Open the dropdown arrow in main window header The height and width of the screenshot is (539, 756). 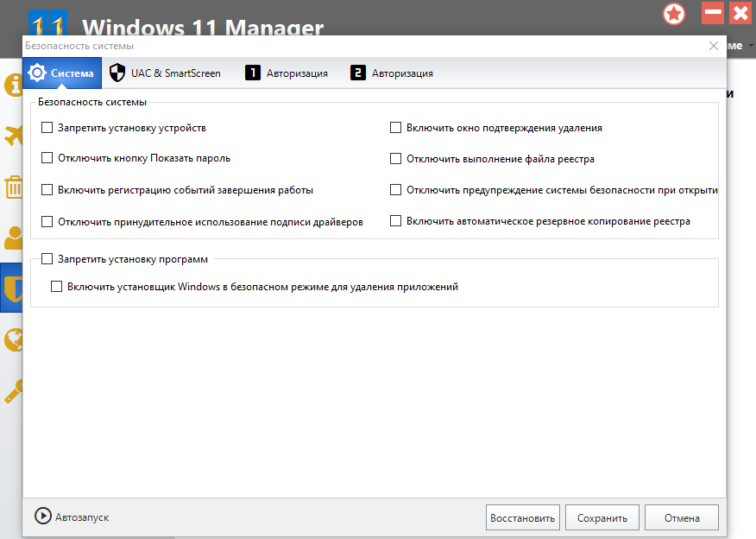(x=751, y=46)
